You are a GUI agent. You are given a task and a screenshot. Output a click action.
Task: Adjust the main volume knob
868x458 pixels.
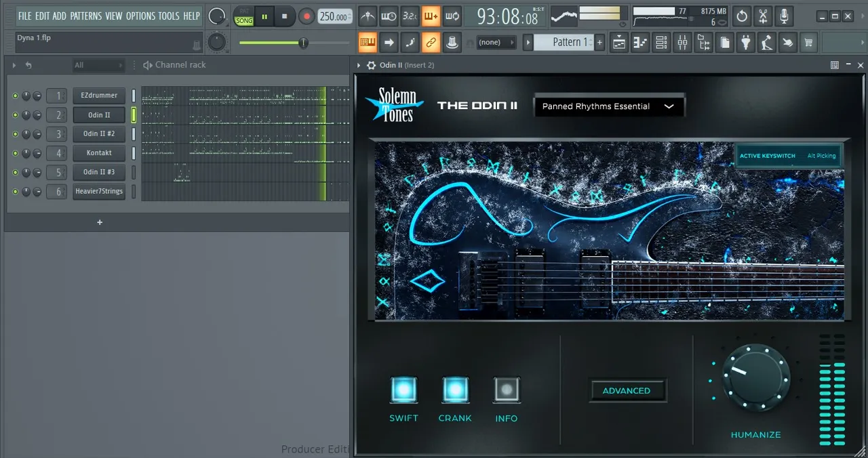[x=217, y=16]
